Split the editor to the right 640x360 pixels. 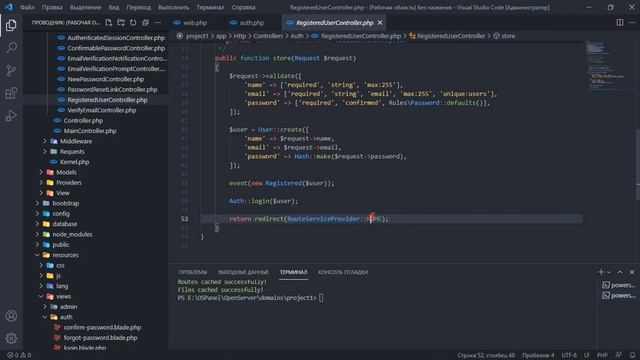pos(620,23)
